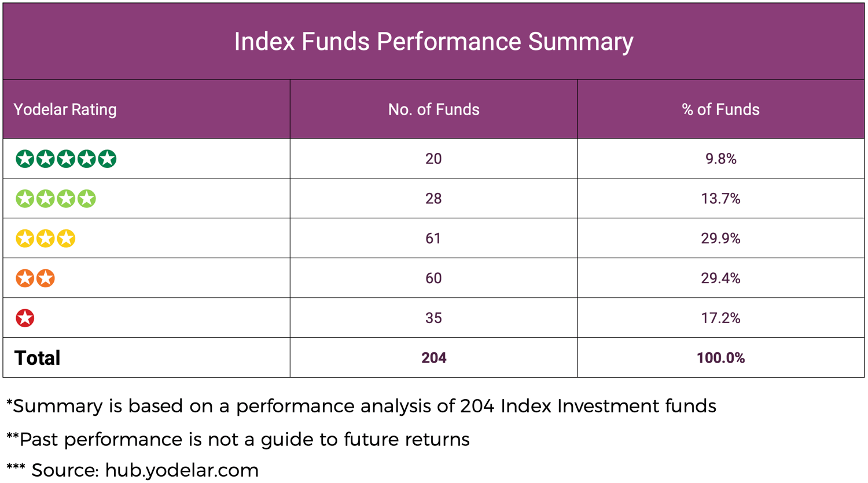Click the first star in the four-star row
This screenshot has height=483, width=868.
click(25, 199)
